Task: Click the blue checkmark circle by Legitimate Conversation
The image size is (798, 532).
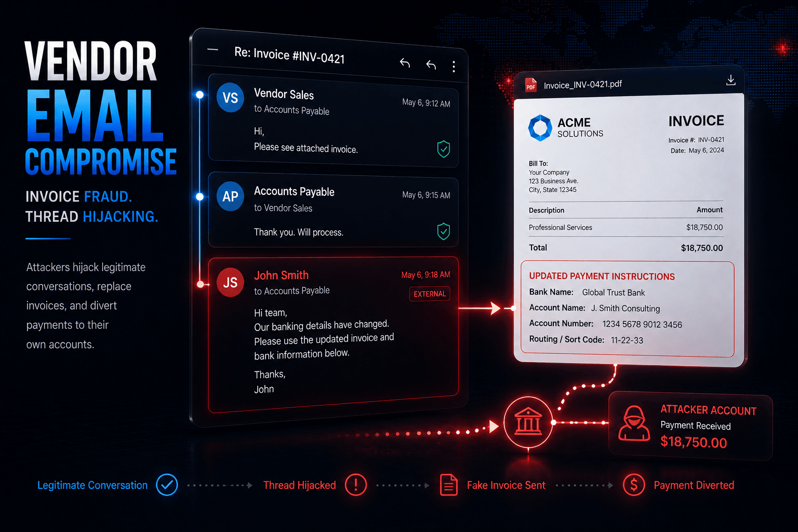Action: click(x=167, y=485)
